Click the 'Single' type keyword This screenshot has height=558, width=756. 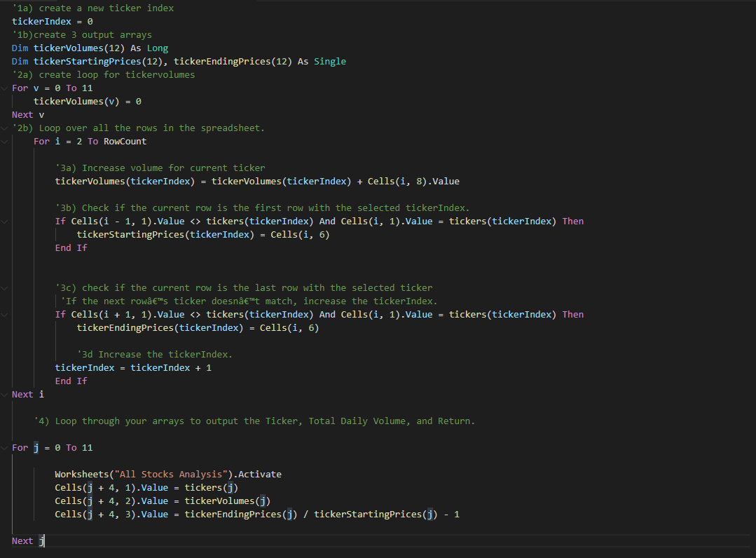[x=330, y=61]
